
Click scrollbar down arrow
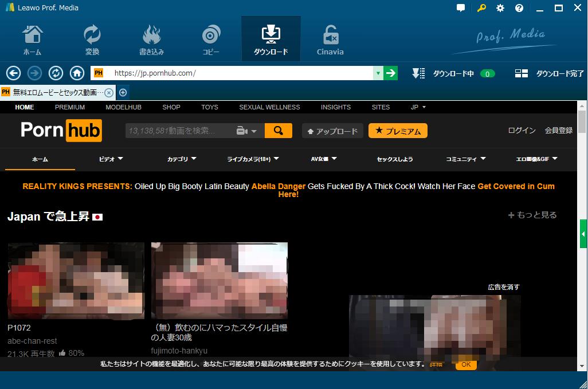pyautogui.click(x=582, y=366)
